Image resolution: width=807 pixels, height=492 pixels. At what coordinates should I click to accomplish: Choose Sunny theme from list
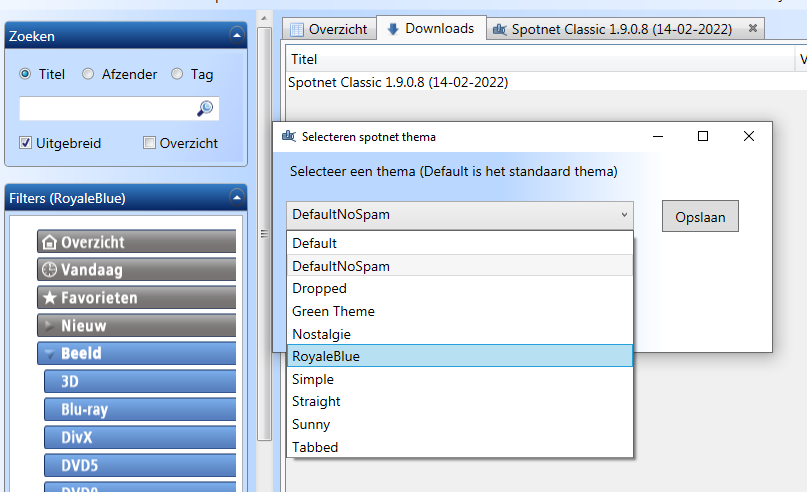pyautogui.click(x=460, y=424)
